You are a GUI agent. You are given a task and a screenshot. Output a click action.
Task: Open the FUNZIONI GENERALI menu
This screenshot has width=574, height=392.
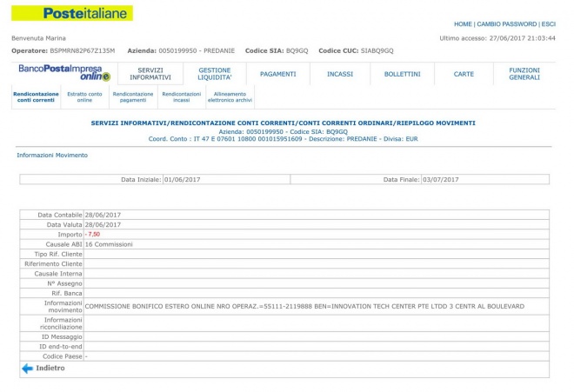pyautogui.click(x=524, y=74)
